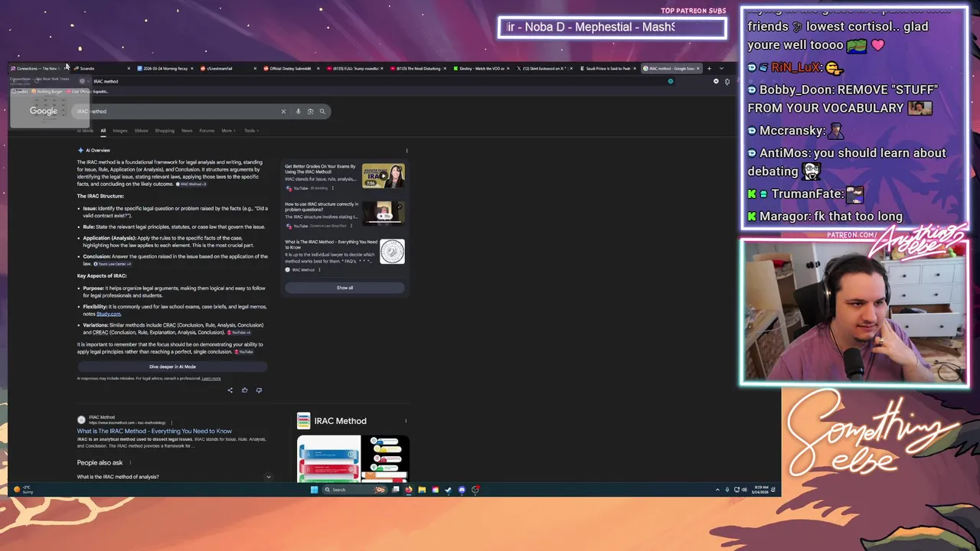Open options menu for iracmethod.com result
The width and height of the screenshot is (980, 551).
171,422
